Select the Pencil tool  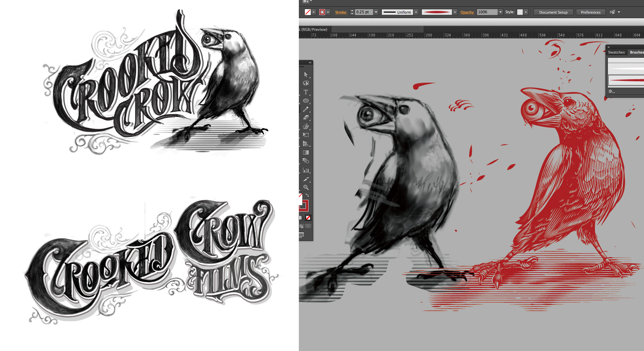306,109
